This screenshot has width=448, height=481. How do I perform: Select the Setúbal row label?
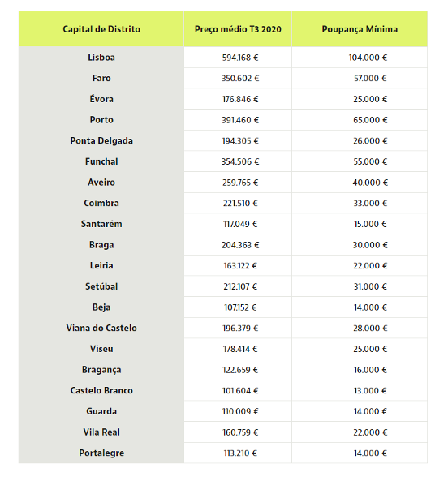click(x=101, y=286)
